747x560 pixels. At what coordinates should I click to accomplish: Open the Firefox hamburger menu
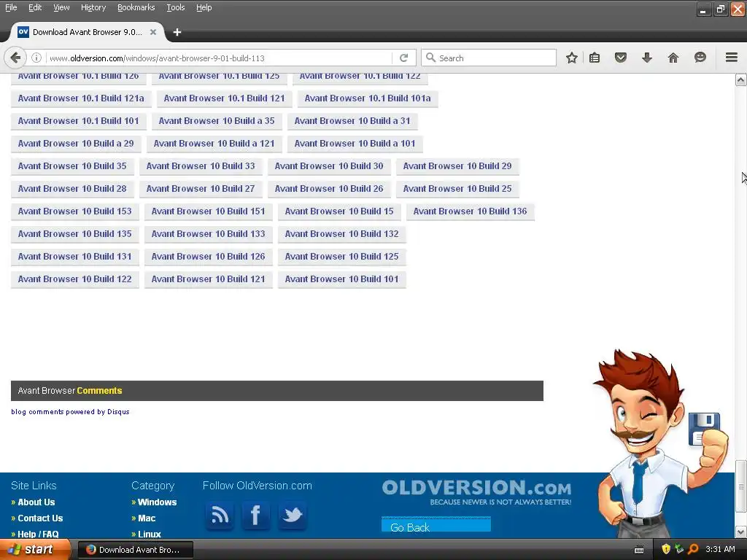point(732,58)
